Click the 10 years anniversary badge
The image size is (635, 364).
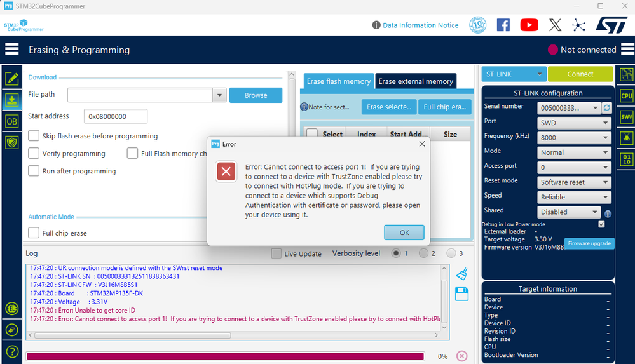click(477, 25)
